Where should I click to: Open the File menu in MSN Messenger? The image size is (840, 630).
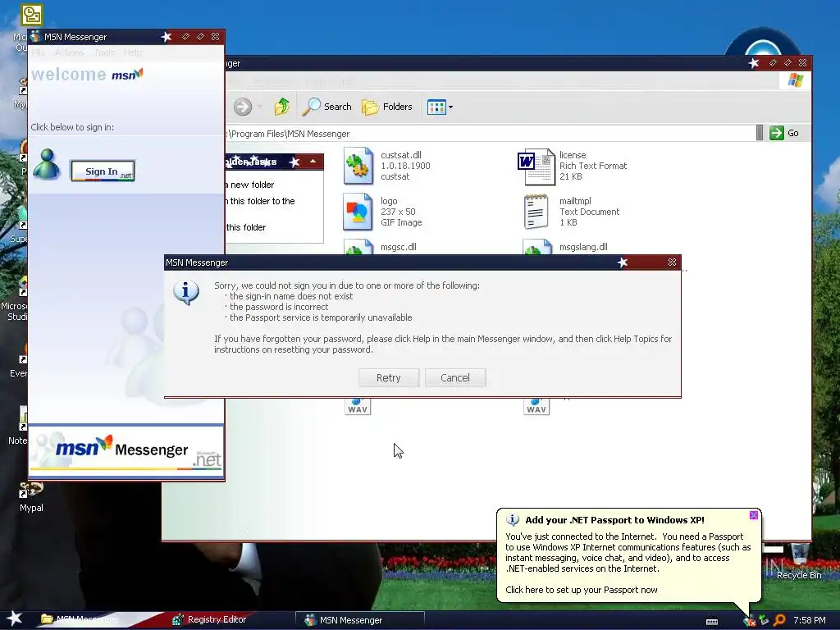[x=39, y=52]
